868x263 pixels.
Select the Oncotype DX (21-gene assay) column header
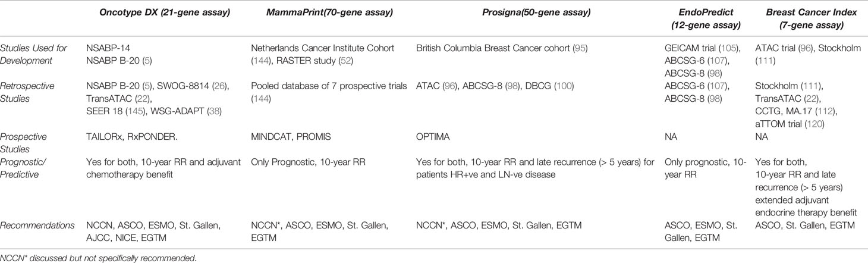158,15
